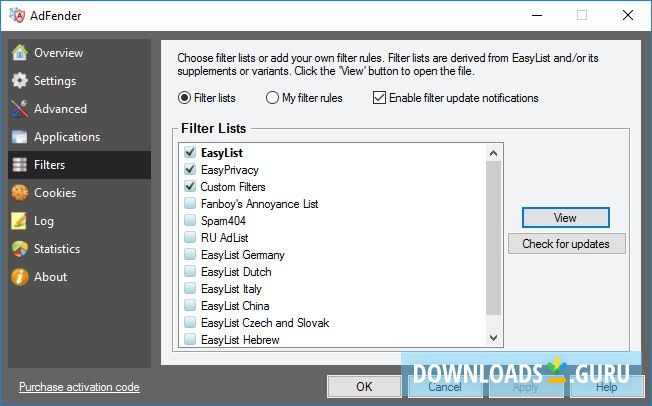652x406 pixels.
Task: Select the Spam404 list entry text
Action: (223, 220)
